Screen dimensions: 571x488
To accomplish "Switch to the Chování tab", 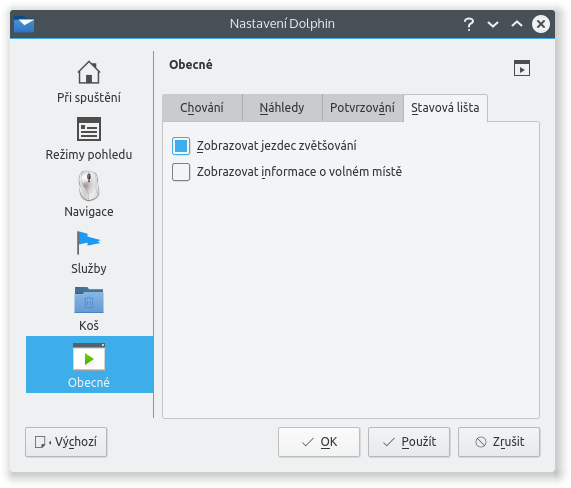I will pos(202,108).
